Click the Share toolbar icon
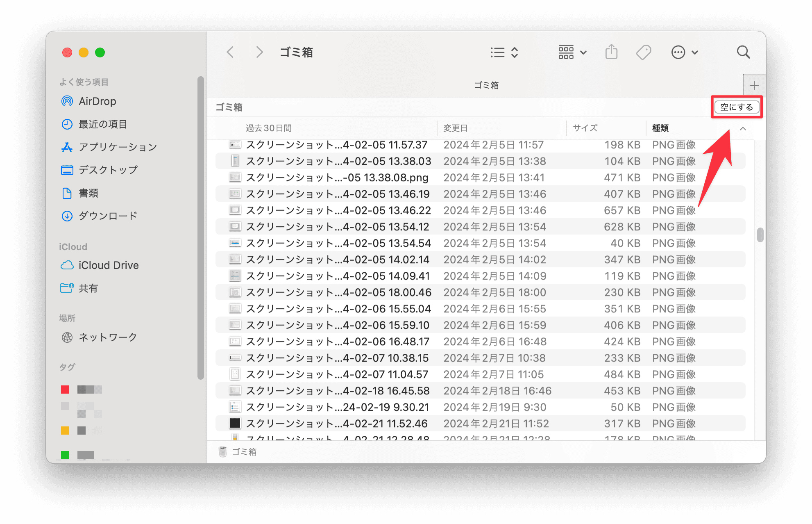This screenshot has height=524, width=812. (x=611, y=52)
